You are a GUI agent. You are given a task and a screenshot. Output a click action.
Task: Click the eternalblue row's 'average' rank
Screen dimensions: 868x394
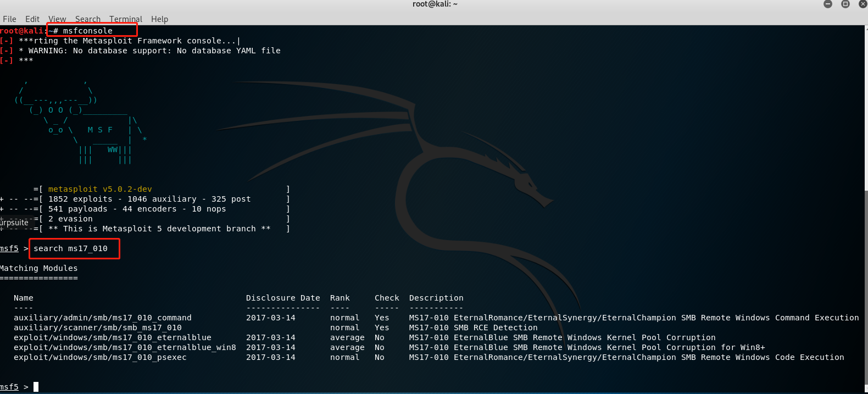pos(347,337)
